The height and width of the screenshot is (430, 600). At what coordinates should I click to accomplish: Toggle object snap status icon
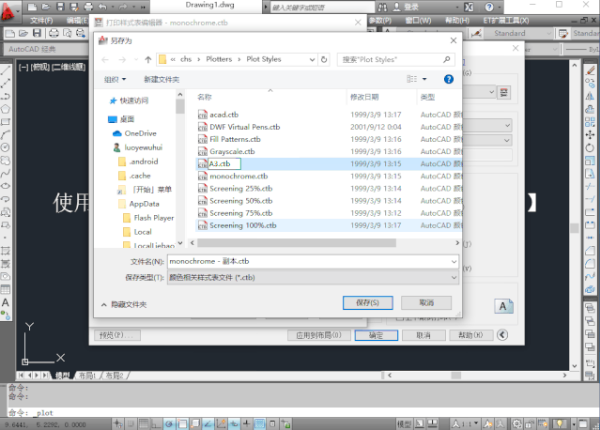click(x=182, y=423)
